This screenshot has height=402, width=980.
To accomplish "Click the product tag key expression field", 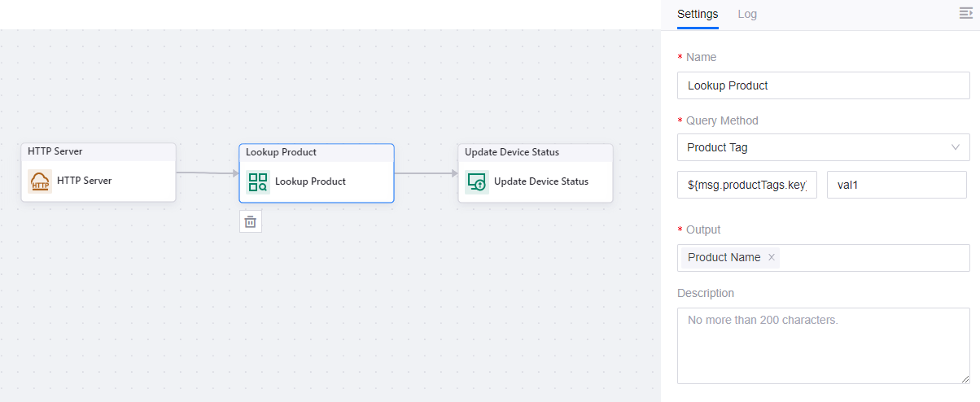I will [x=746, y=185].
